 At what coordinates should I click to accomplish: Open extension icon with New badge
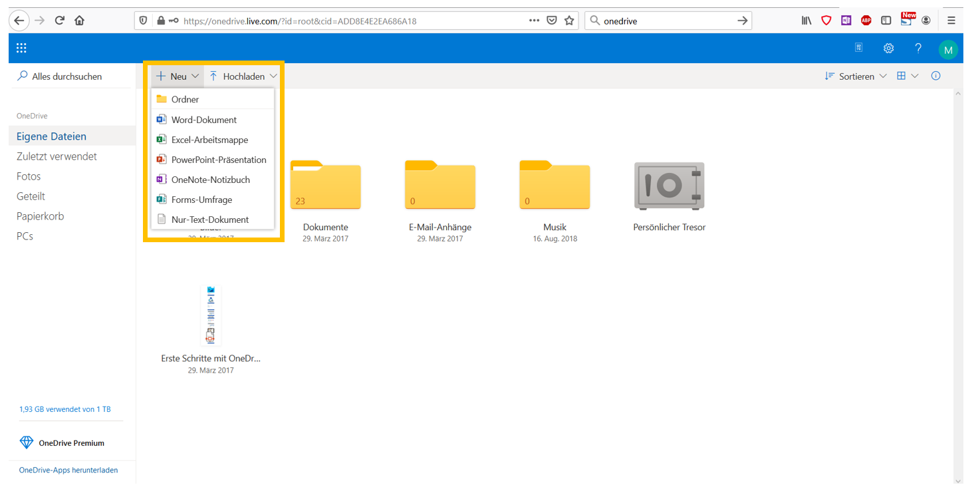907,19
